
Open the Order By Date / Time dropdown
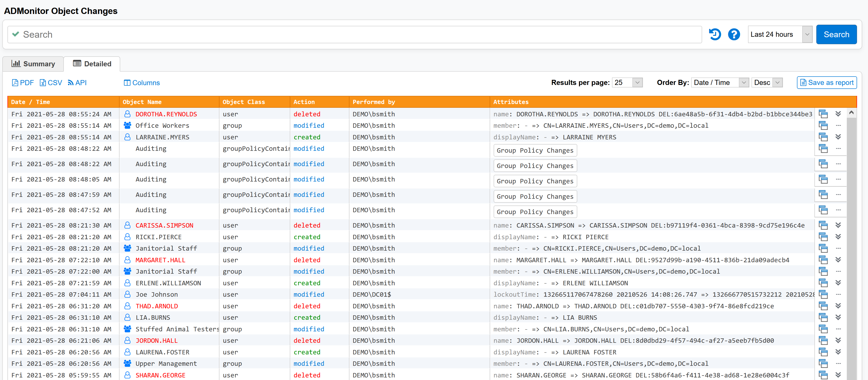pyautogui.click(x=720, y=82)
